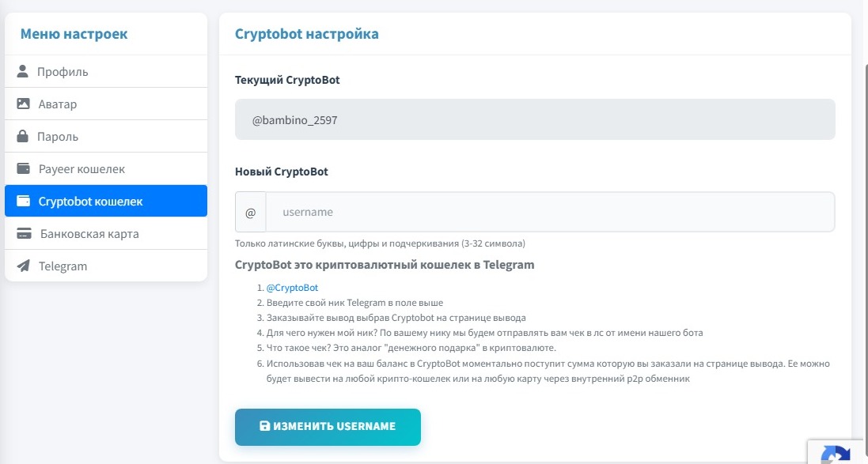
Task: Click the bank card icon
Action: [24, 234]
